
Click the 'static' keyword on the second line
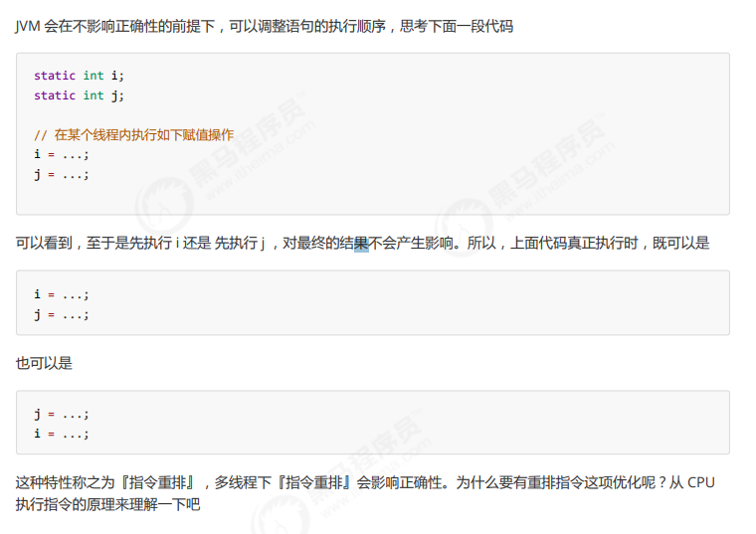point(55,95)
